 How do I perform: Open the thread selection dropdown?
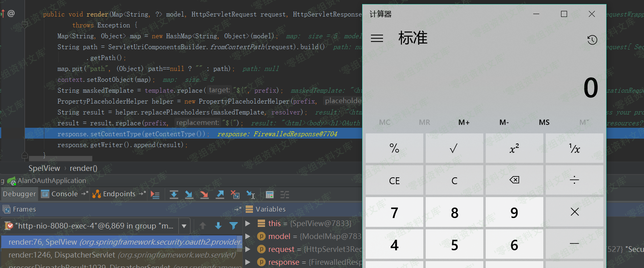184,226
